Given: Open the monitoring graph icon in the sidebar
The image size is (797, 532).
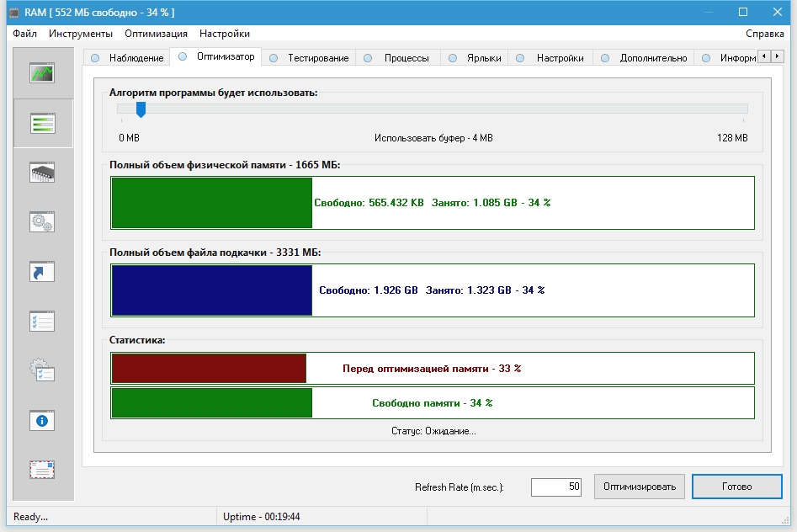Looking at the screenshot, I should (x=43, y=74).
